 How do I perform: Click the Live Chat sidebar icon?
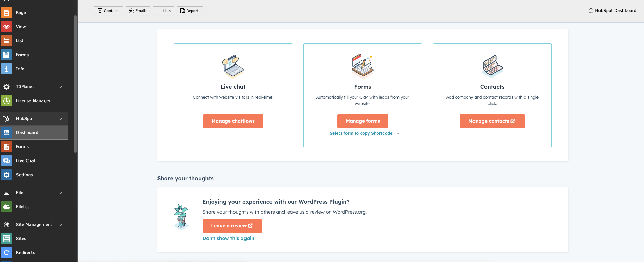(x=7, y=161)
